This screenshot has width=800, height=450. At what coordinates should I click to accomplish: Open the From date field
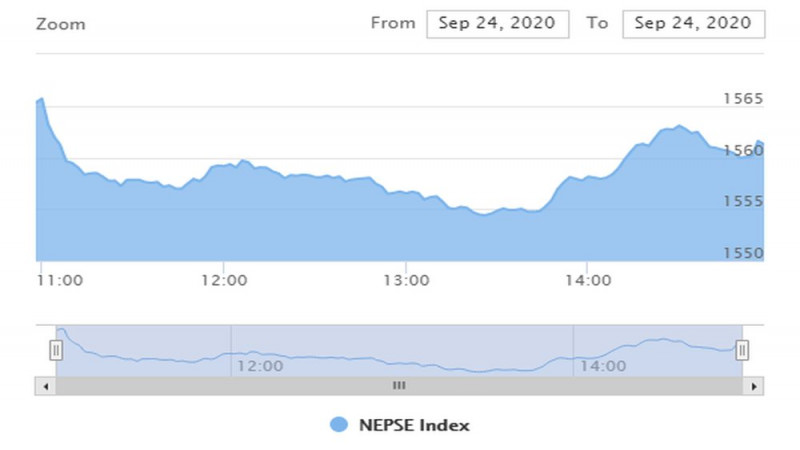click(x=497, y=24)
